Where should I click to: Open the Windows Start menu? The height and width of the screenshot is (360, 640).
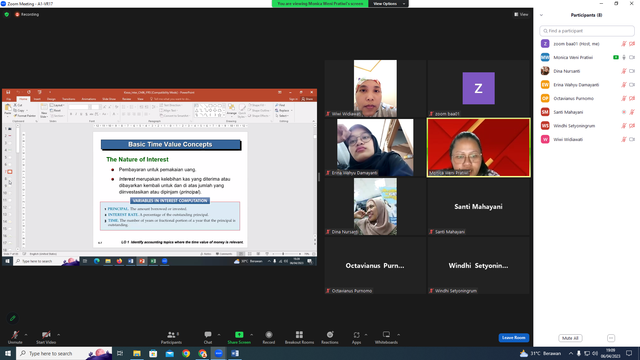pyautogui.click(x=8, y=353)
